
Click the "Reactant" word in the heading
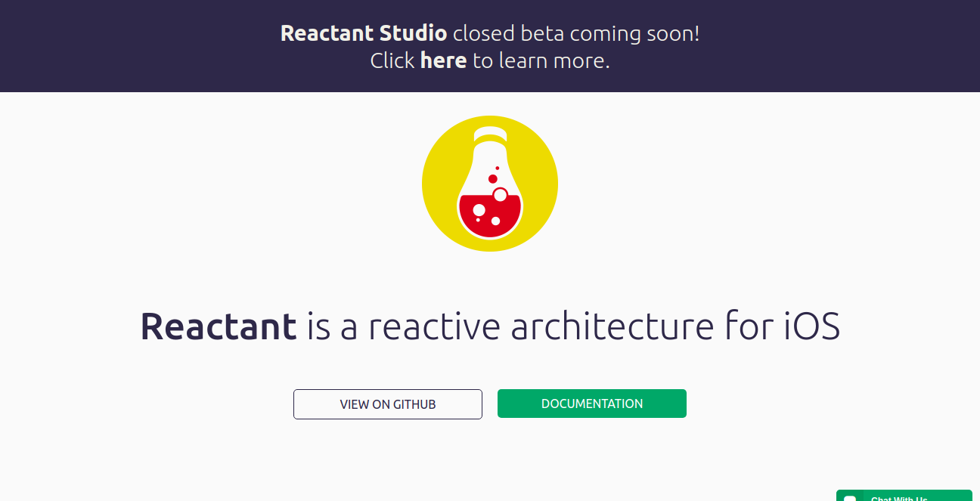(x=219, y=326)
